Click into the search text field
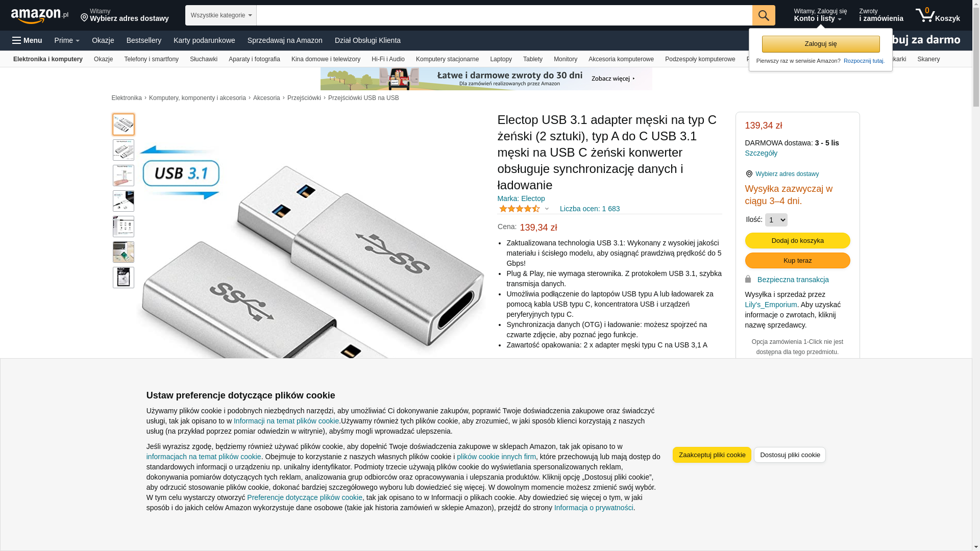 click(504, 15)
